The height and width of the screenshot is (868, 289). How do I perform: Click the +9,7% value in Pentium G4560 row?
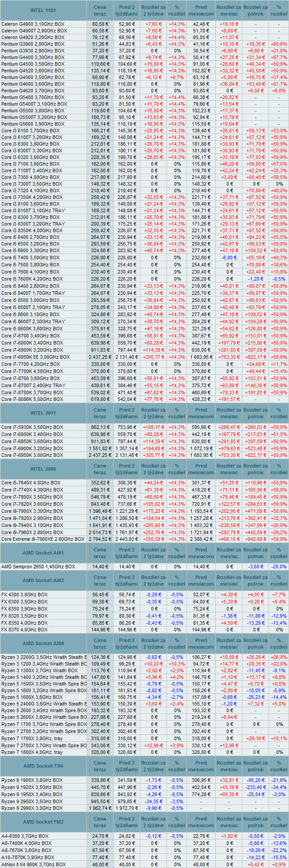(177, 77)
